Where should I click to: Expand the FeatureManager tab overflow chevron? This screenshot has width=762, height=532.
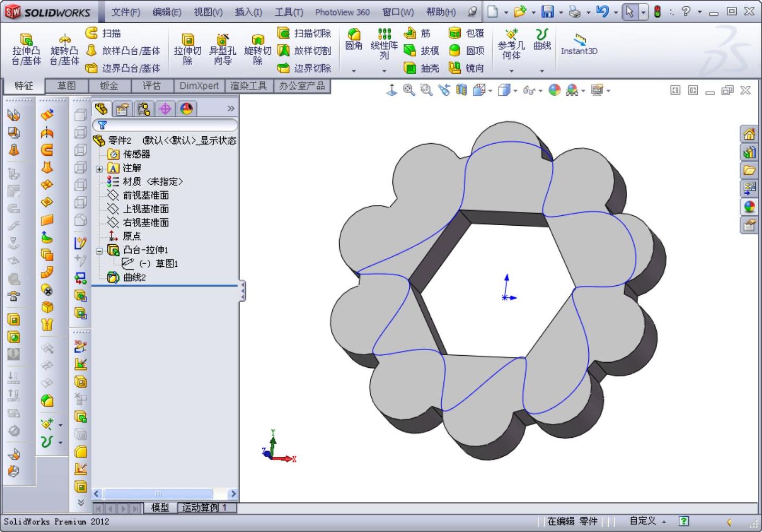pyautogui.click(x=231, y=108)
